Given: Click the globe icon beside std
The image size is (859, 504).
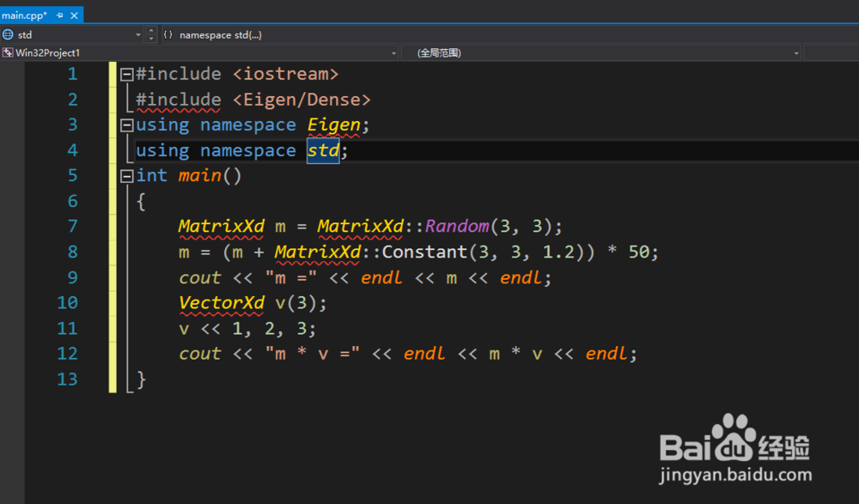Looking at the screenshot, I should [8, 35].
